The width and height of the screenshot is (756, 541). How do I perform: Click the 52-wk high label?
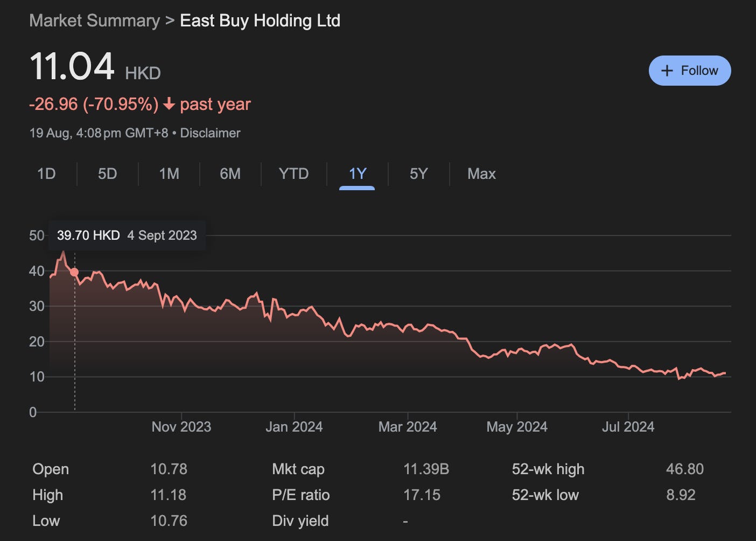click(x=548, y=469)
